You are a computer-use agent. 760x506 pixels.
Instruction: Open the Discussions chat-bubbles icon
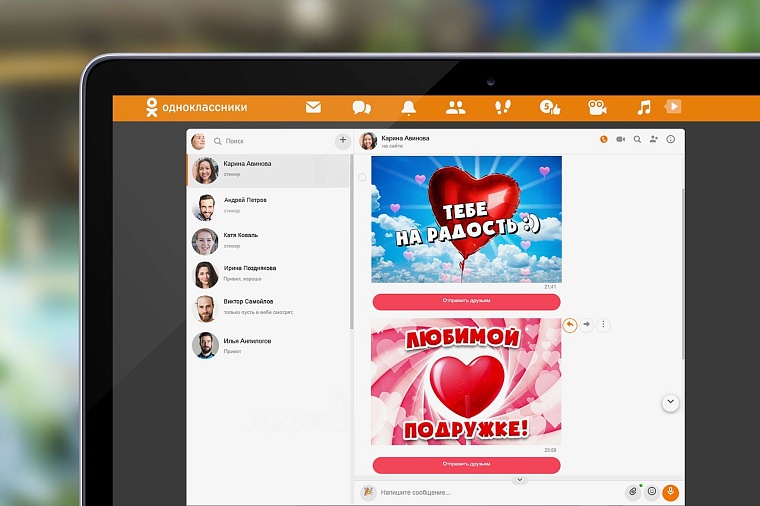tap(361, 108)
